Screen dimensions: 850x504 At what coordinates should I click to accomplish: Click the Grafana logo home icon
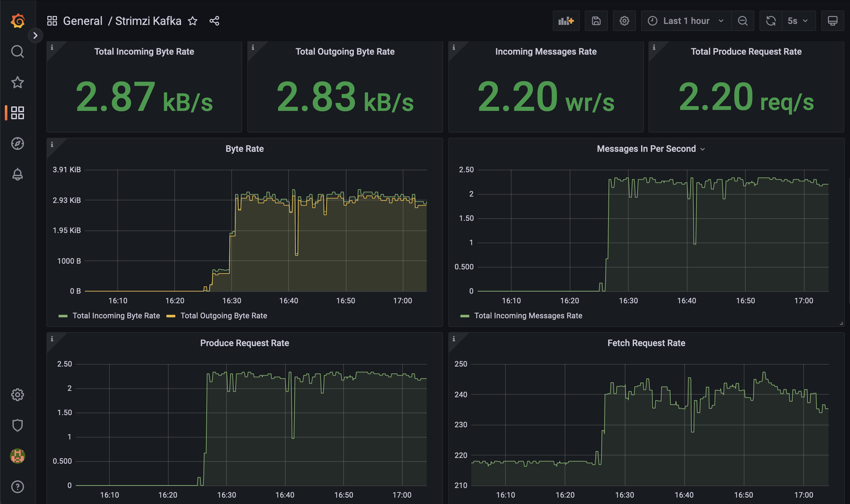pos(18,21)
